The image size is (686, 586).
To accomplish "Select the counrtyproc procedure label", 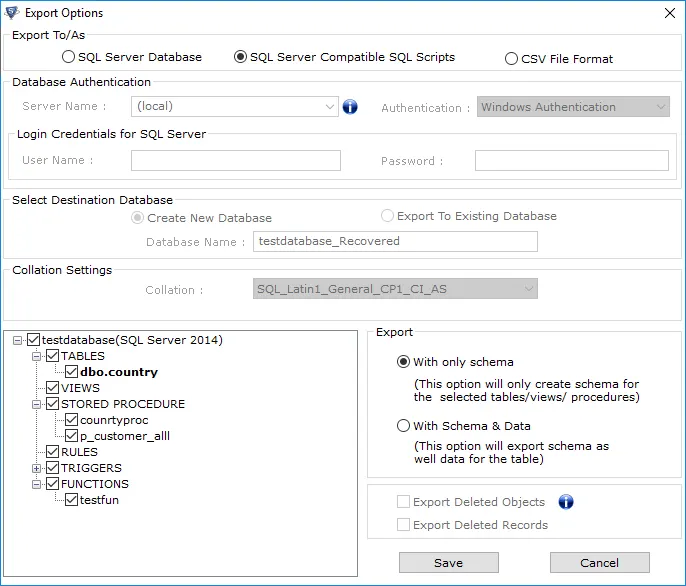I will tap(114, 420).
